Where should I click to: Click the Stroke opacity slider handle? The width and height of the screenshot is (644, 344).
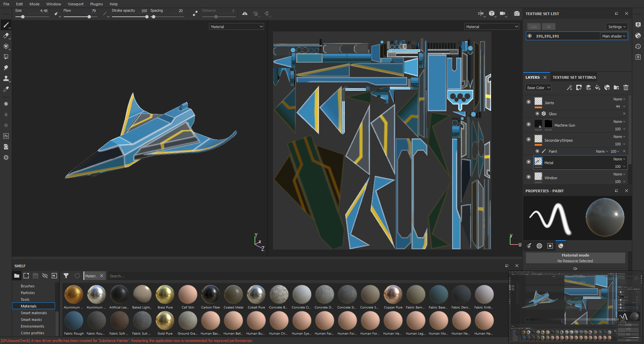coord(147,17)
